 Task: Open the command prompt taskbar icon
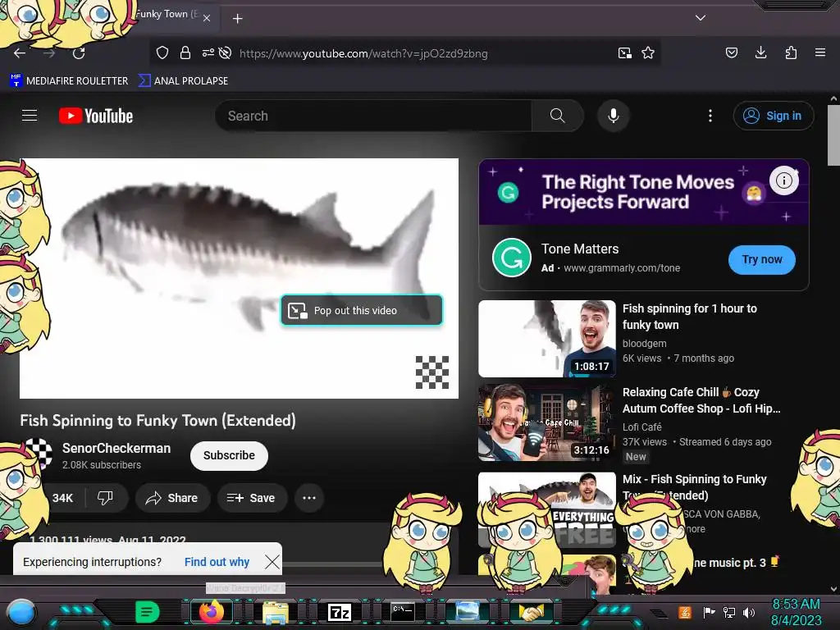tap(402, 611)
